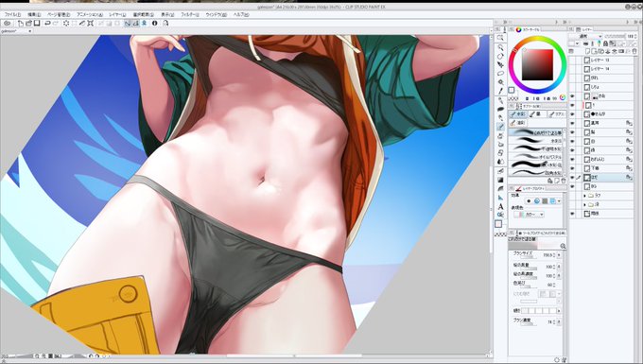643x364 pixels.
Task: Click the Clear (dashed burst) icon
Action: [x=66, y=24]
